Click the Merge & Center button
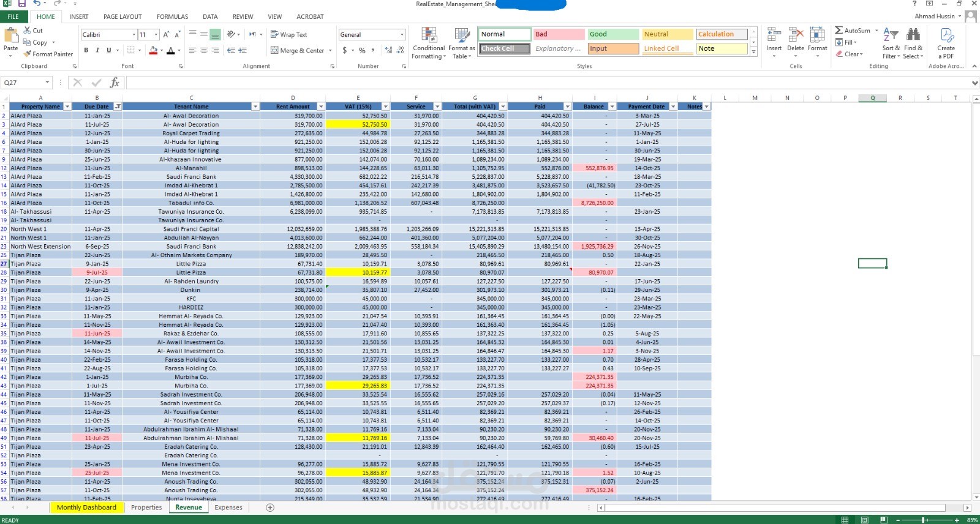The width and height of the screenshot is (980, 524). coord(298,50)
